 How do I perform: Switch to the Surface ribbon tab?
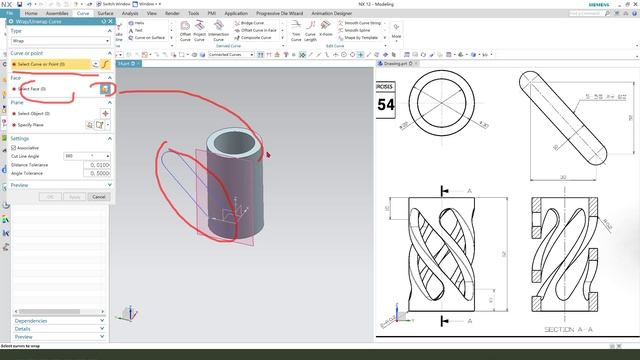105,13
